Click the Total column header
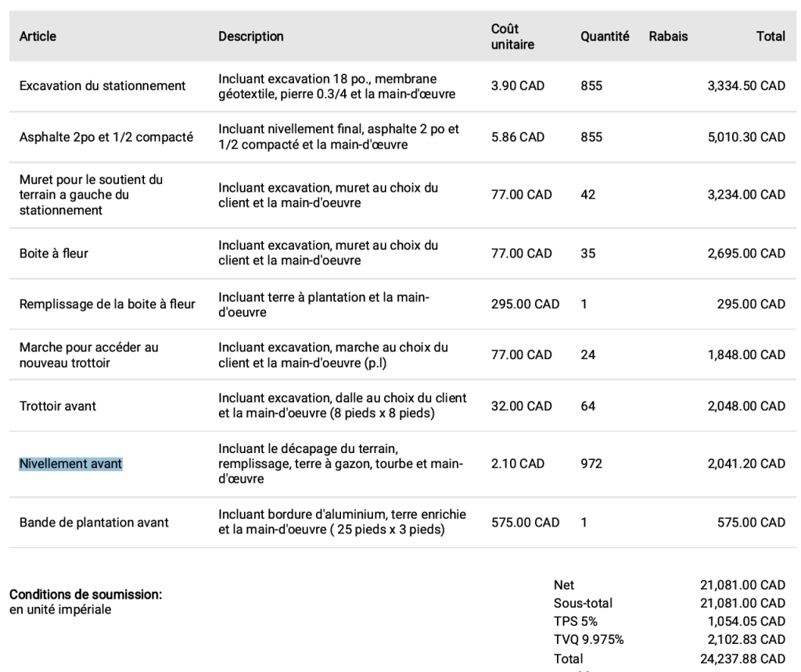 (770, 36)
